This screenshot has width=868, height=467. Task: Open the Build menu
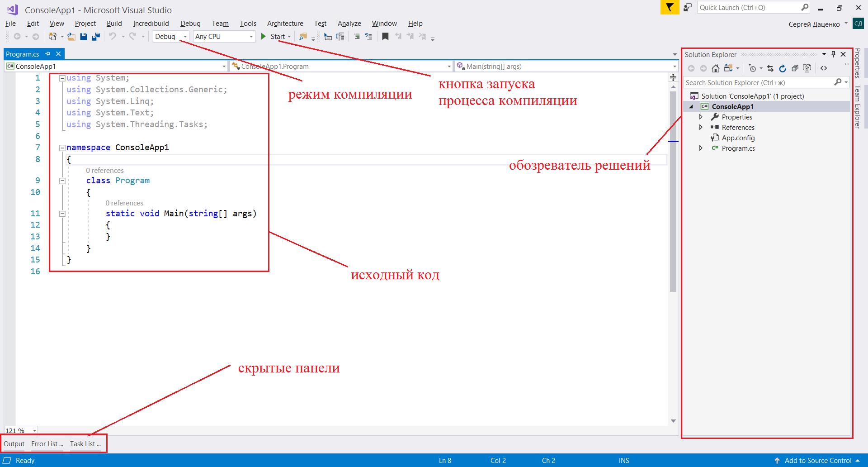(x=114, y=24)
